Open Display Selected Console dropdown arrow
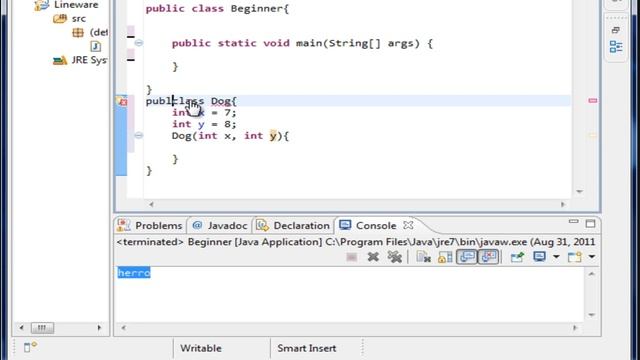Screen dimensions: 640x360 tap(556, 257)
